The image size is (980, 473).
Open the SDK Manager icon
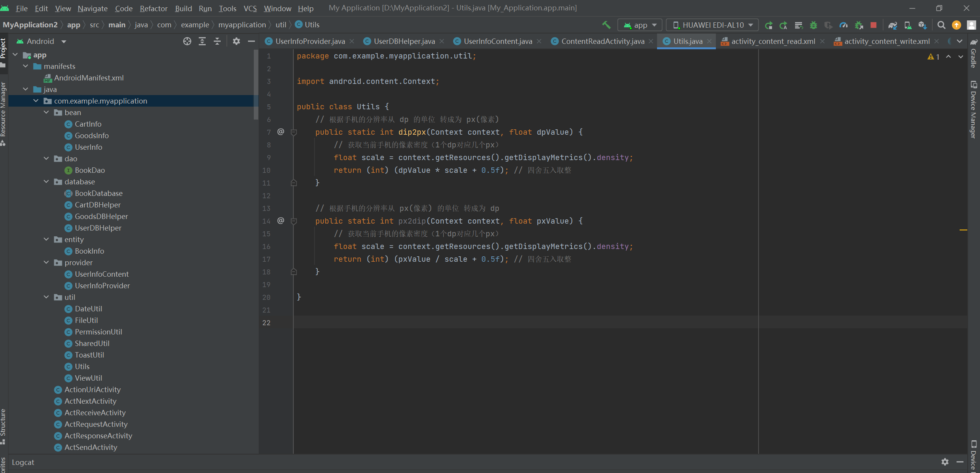click(x=922, y=25)
